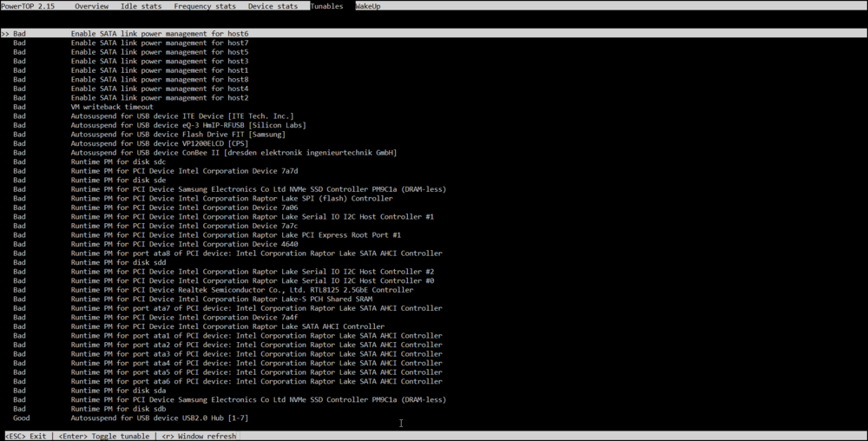Viewport: 868px width, 441px height.
Task: Select Serial IO I2C Host Controller #0 row
Action: [x=224, y=280]
